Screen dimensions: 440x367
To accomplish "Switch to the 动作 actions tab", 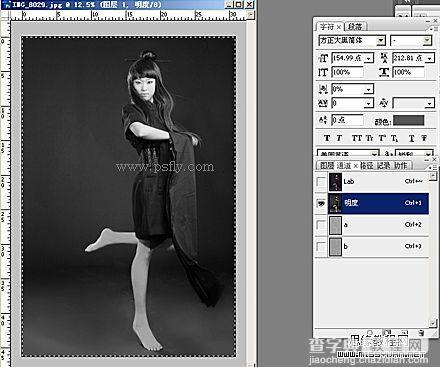I will (401, 165).
